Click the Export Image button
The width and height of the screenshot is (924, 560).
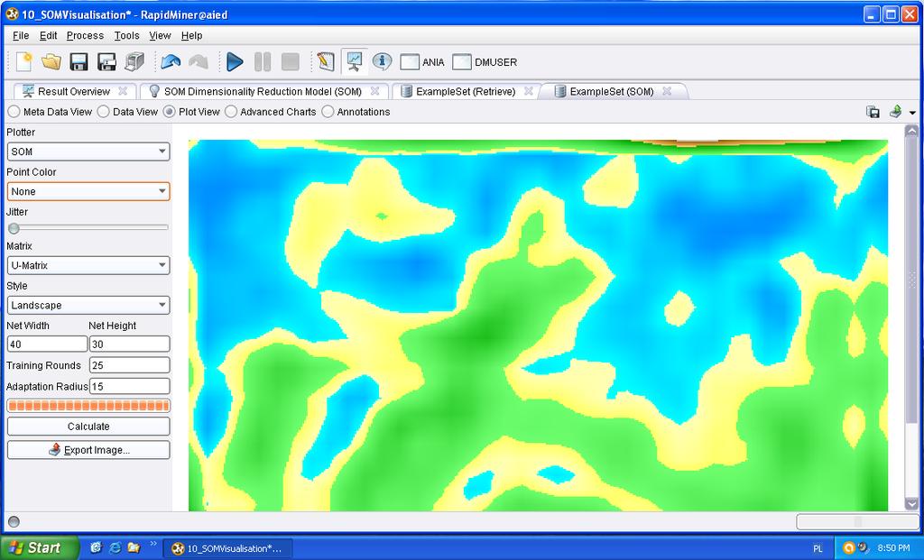click(x=88, y=450)
